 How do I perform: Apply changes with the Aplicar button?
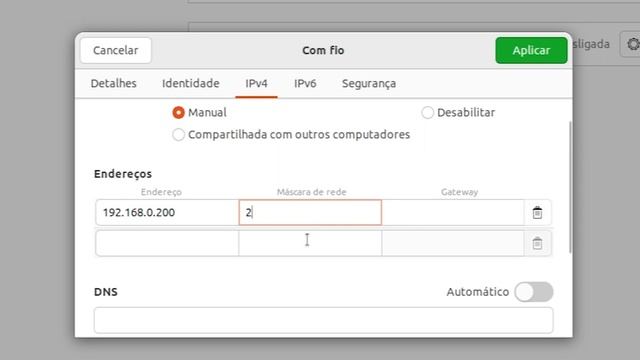tap(531, 50)
